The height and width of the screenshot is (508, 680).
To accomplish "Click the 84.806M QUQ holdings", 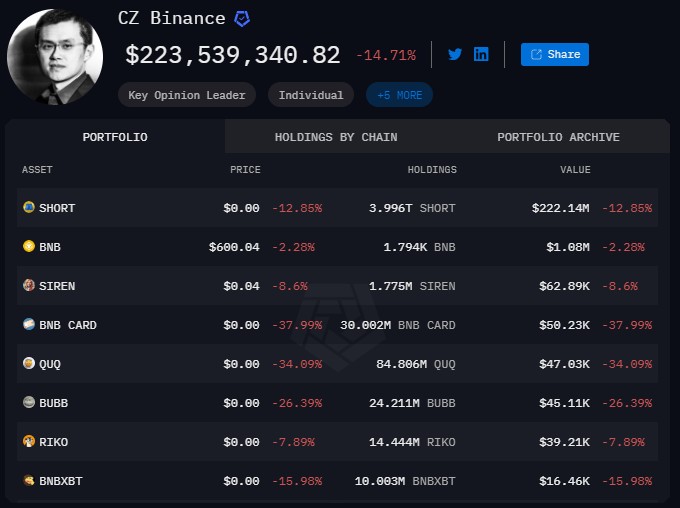I will [x=416, y=364].
